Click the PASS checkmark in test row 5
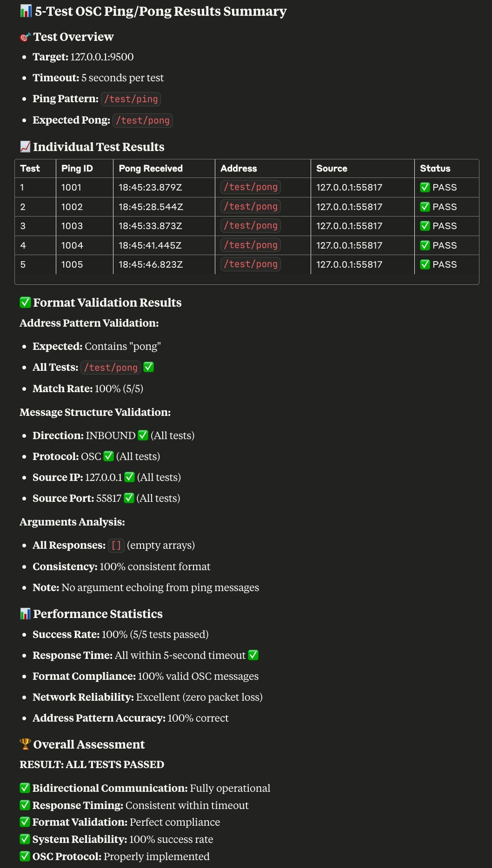Viewport: 492px width, 868px height. (x=425, y=264)
